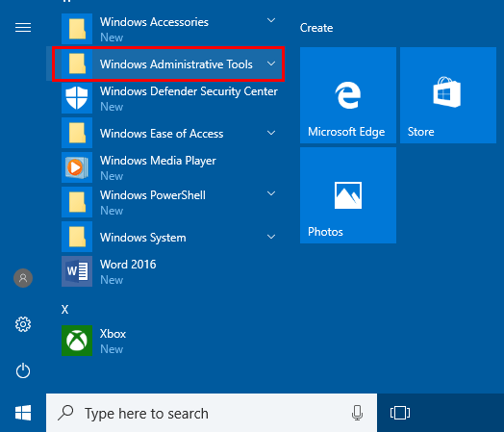
Task: Click the microphone icon in the search box
Action: tap(357, 413)
